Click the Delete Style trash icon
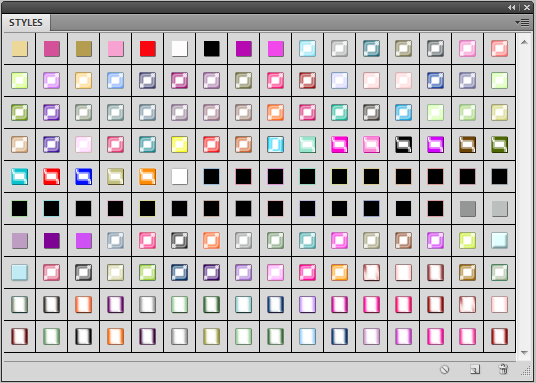Screen dimensions: 536x383 point(503,369)
